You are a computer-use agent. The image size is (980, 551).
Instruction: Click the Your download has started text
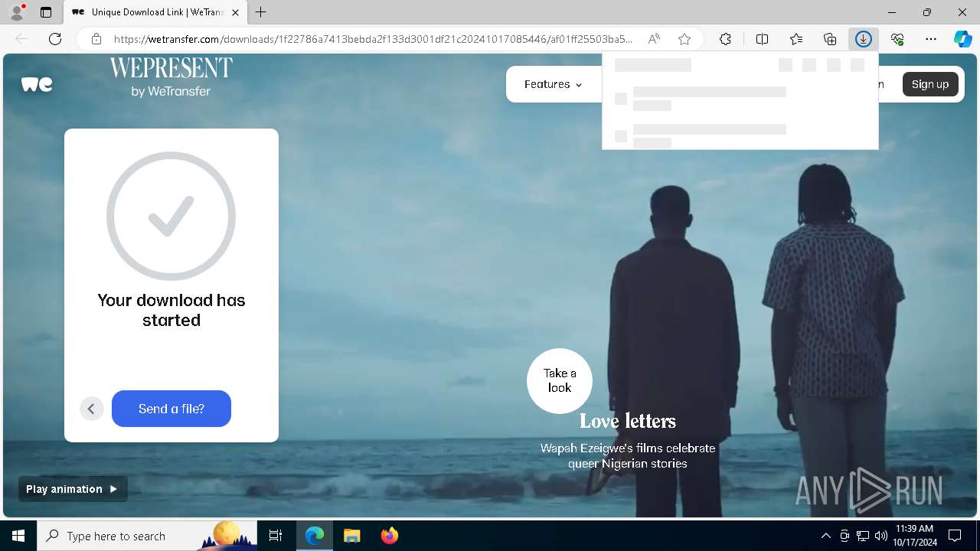click(171, 310)
